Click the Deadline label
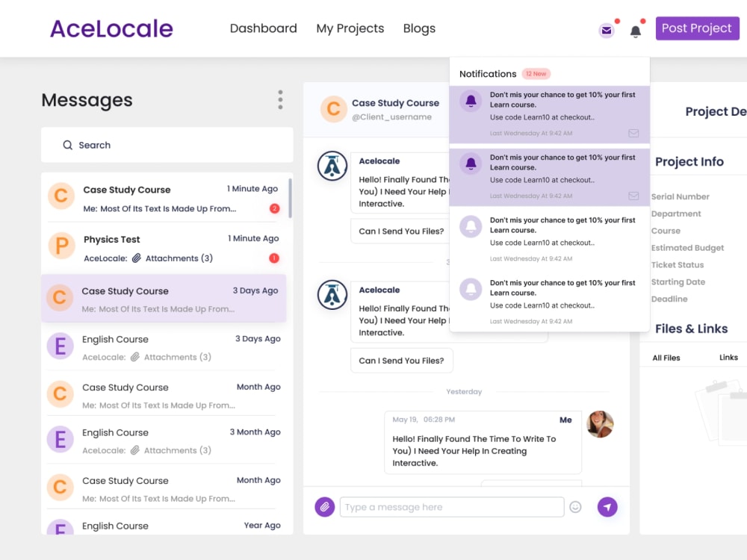 (669, 299)
